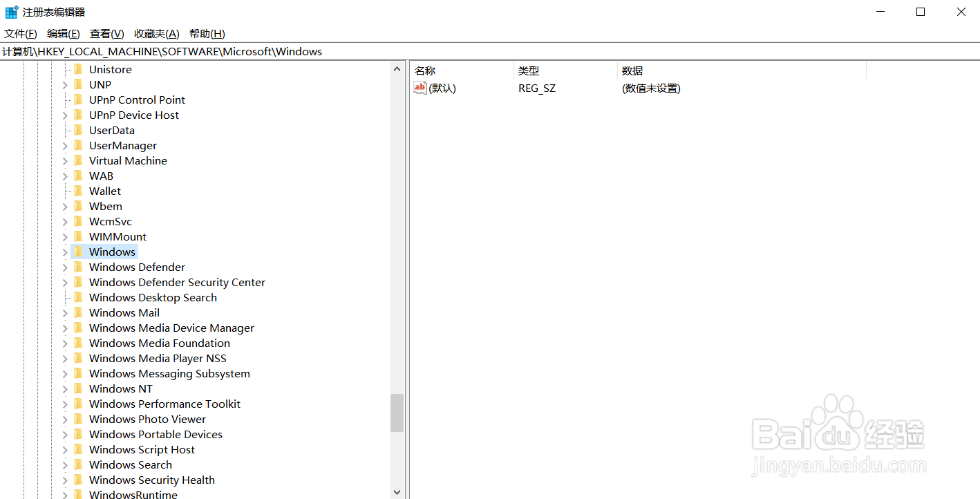Select the Wbem folder icon
This screenshot has height=499, width=980.
click(x=78, y=206)
